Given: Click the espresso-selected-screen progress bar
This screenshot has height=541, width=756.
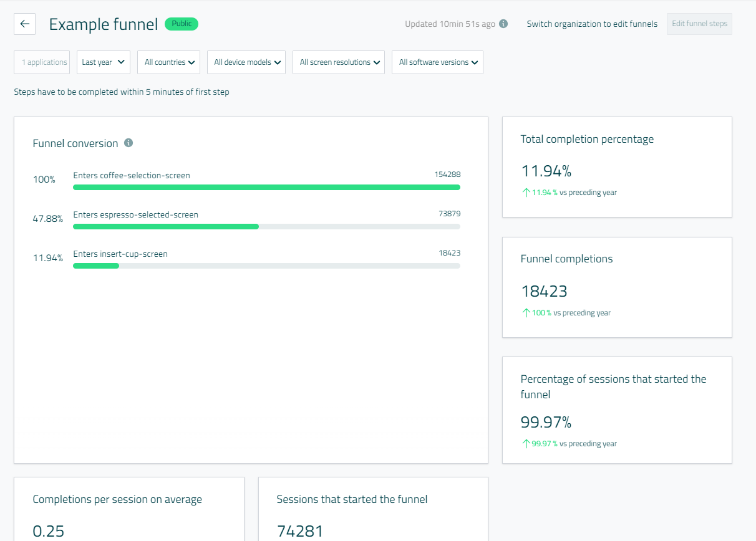Looking at the screenshot, I should coord(266,226).
